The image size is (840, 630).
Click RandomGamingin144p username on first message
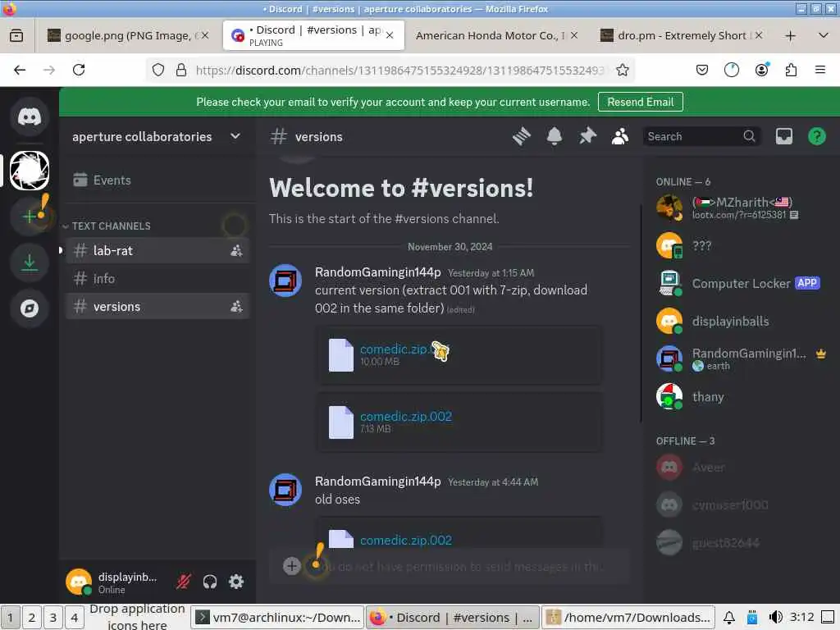(x=377, y=272)
